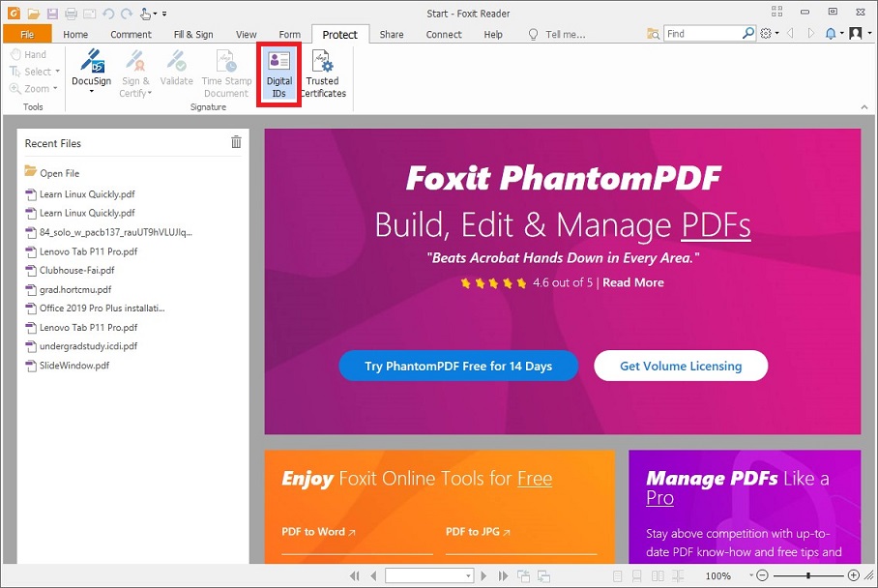Screen dimensions: 878x588
Task: Open the Connect tab
Action: pyautogui.click(x=444, y=34)
